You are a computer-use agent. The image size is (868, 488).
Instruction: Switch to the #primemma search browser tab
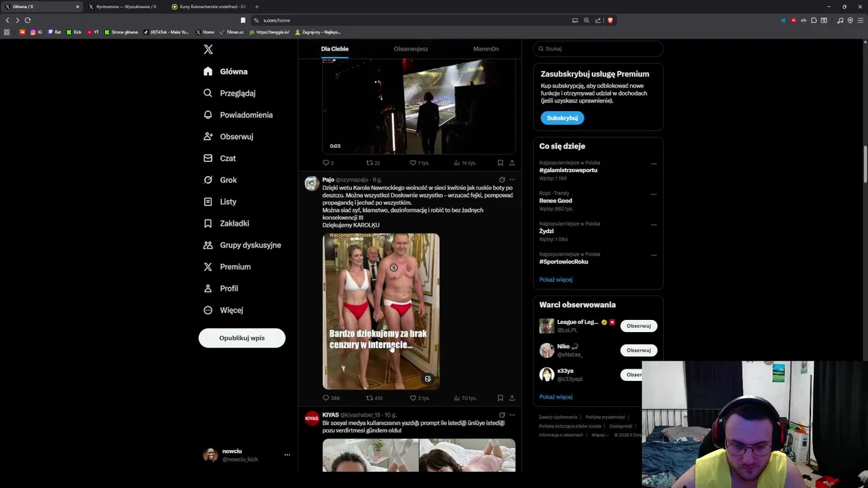click(125, 7)
